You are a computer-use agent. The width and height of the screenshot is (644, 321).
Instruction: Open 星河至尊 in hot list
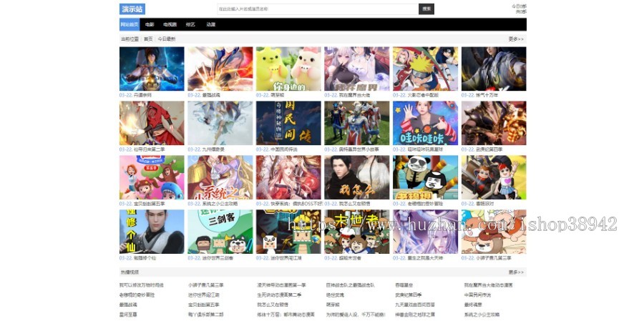coord(128,315)
